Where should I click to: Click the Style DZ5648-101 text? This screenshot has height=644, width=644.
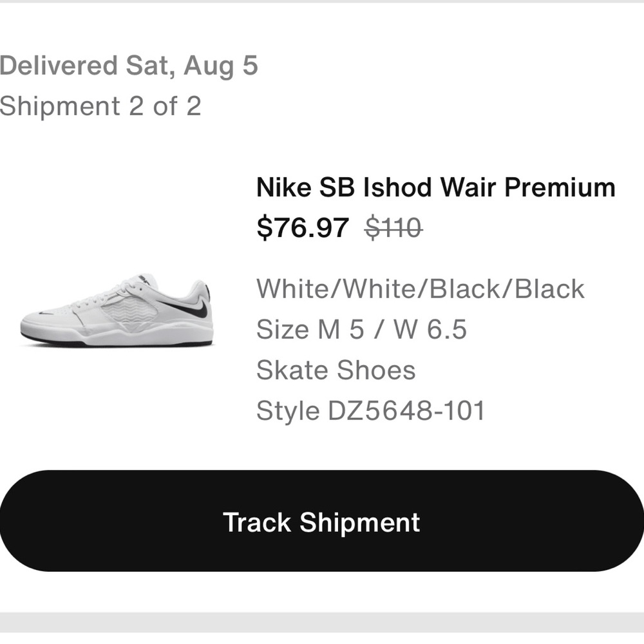point(372,410)
